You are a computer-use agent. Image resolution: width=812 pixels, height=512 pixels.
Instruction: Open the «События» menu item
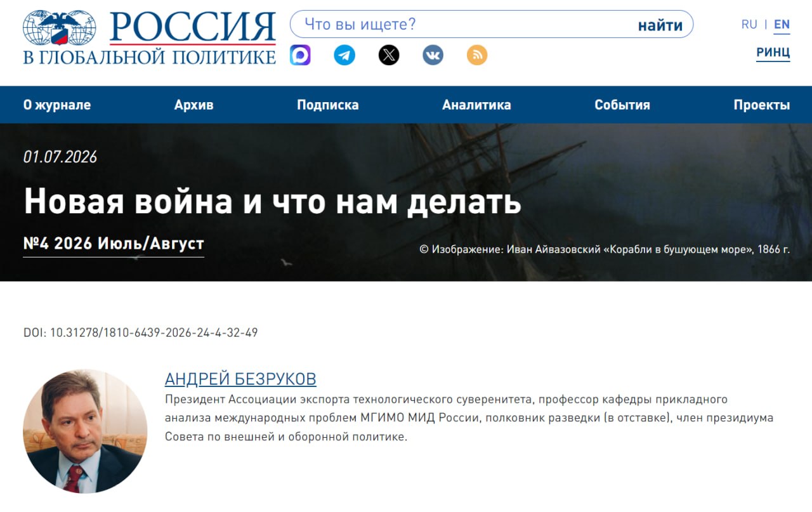coord(622,105)
